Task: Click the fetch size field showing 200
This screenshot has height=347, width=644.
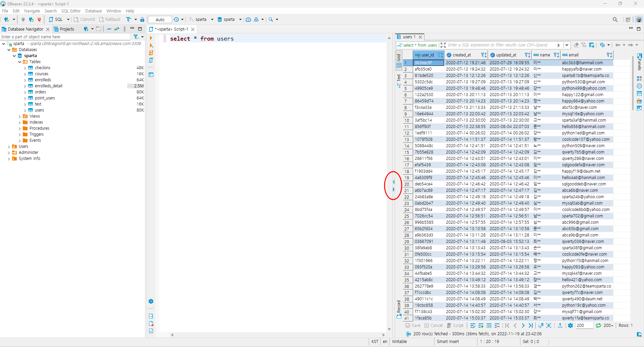Action: tap(584, 326)
